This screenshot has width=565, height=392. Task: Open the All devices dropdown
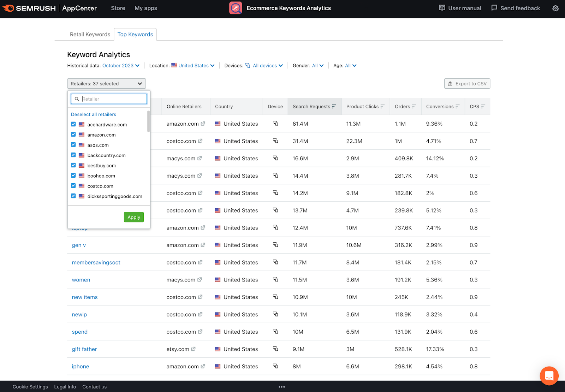[x=268, y=66]
